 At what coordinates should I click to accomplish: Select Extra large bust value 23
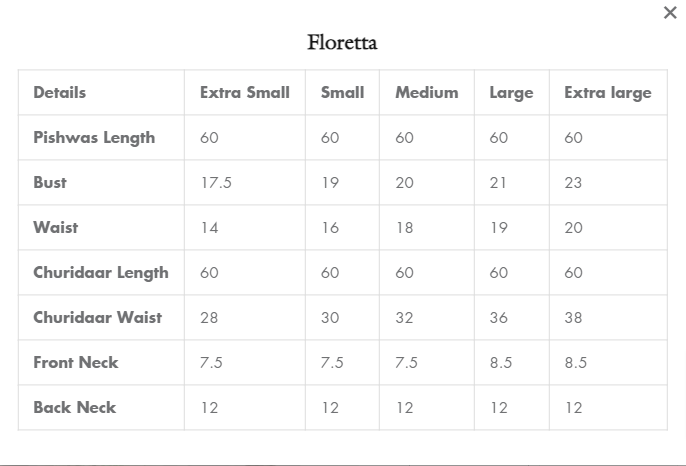point(573,182)
